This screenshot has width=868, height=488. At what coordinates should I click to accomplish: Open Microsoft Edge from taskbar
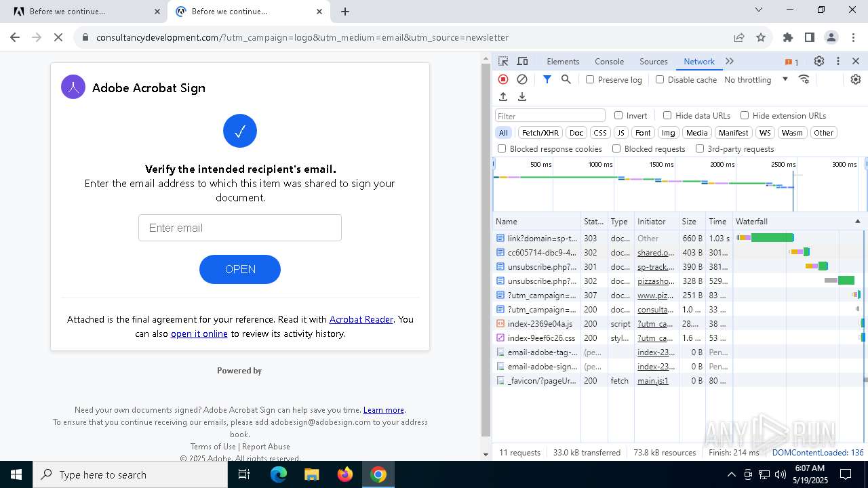point(279,474)
